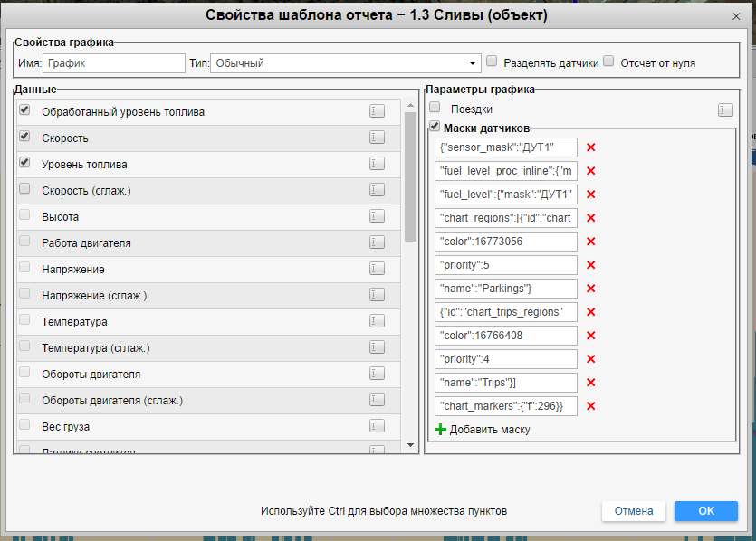Screen dimensions: 756x541
Task: Uncheck Обработанный уровень топлива checkbox
Action: tap(24, 110)
